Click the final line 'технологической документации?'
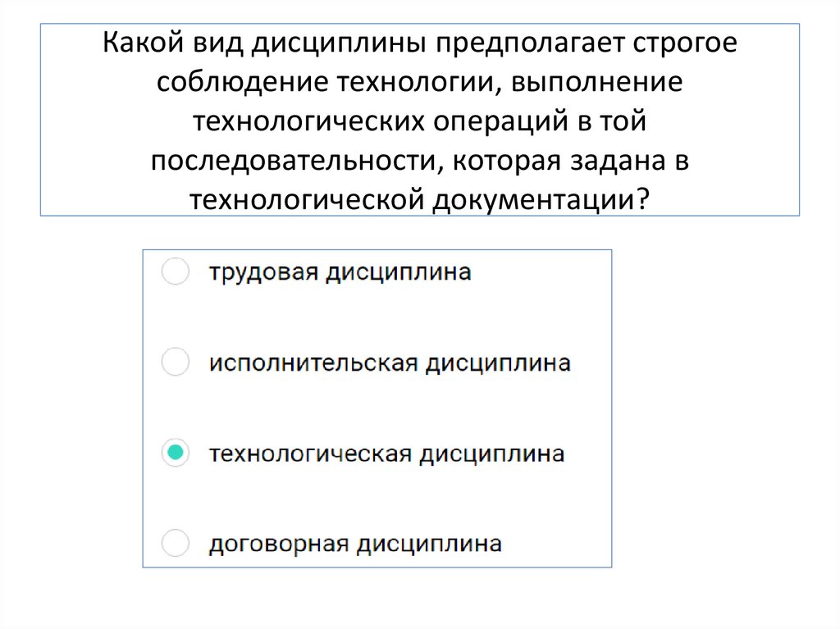840x629 pixels. tap(420, 199)
